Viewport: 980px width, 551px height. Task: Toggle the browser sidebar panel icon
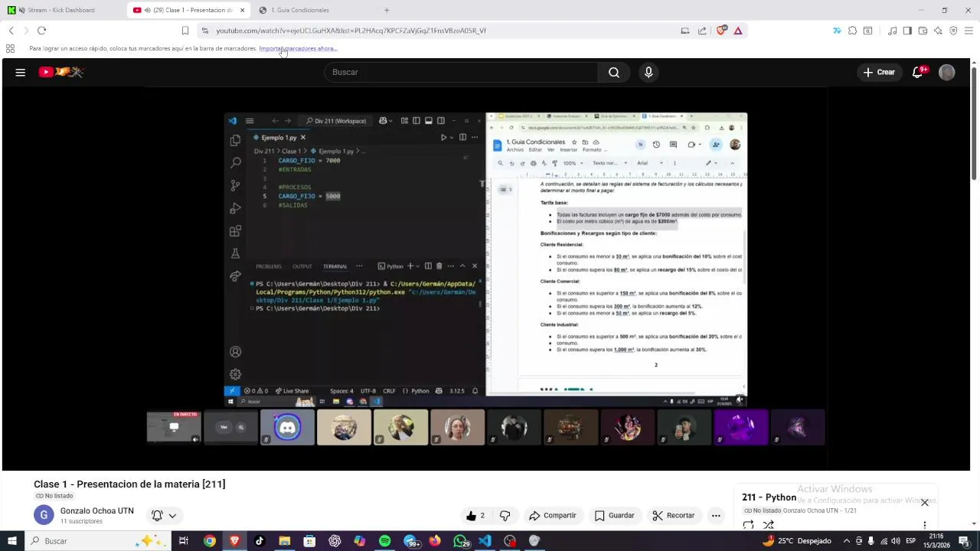click(907, 31)
